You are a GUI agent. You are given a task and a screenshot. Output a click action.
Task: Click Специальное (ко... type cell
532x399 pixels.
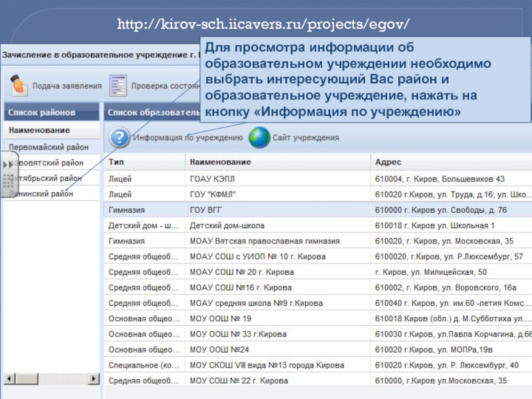tap(143, 365)
